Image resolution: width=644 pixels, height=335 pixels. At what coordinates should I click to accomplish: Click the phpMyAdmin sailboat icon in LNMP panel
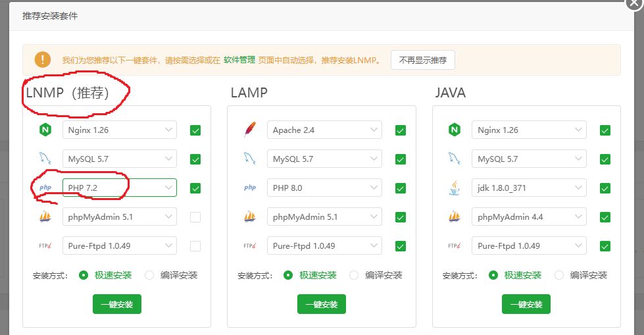coord(45,217)
